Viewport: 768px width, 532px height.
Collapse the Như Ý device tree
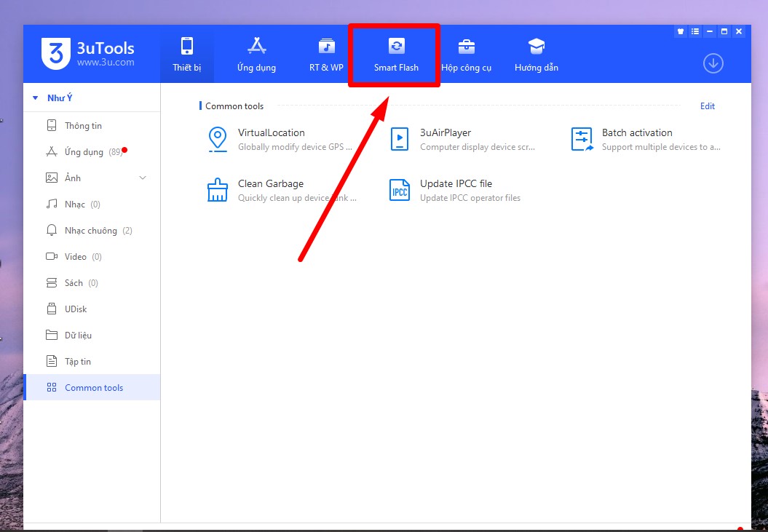[x=35, y=98]
